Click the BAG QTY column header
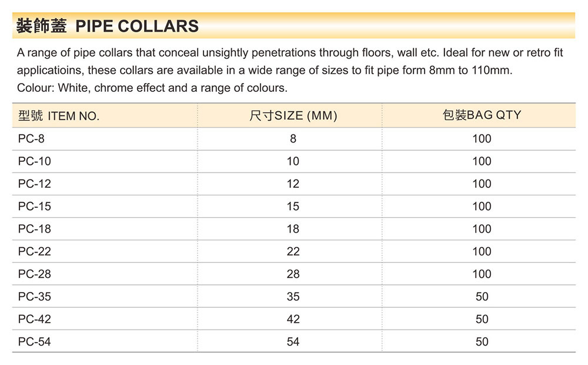Viewport: 588px width, 365px height. (482, 115)
